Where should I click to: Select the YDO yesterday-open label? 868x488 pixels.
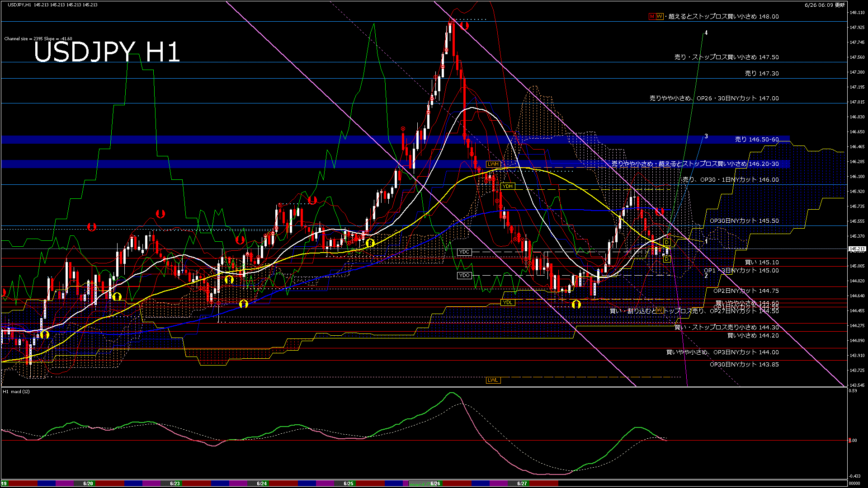pyautogui.click(x=464, y=275)
